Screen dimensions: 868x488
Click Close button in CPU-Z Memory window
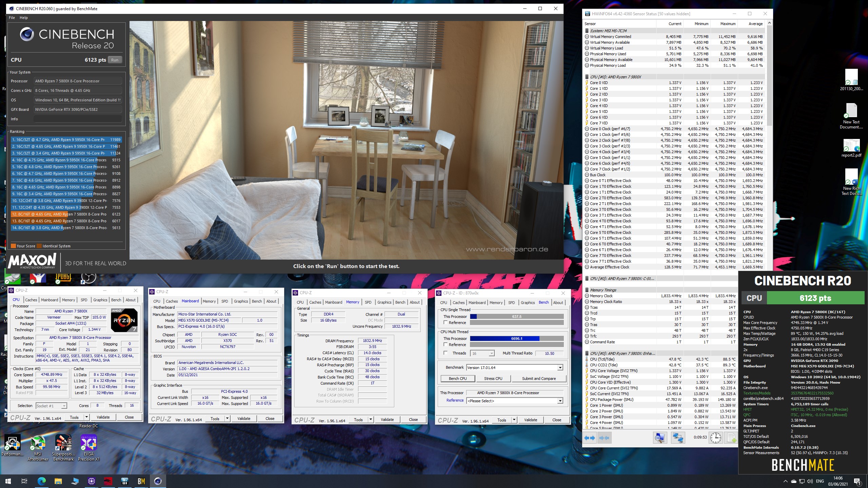pos(413,420)
